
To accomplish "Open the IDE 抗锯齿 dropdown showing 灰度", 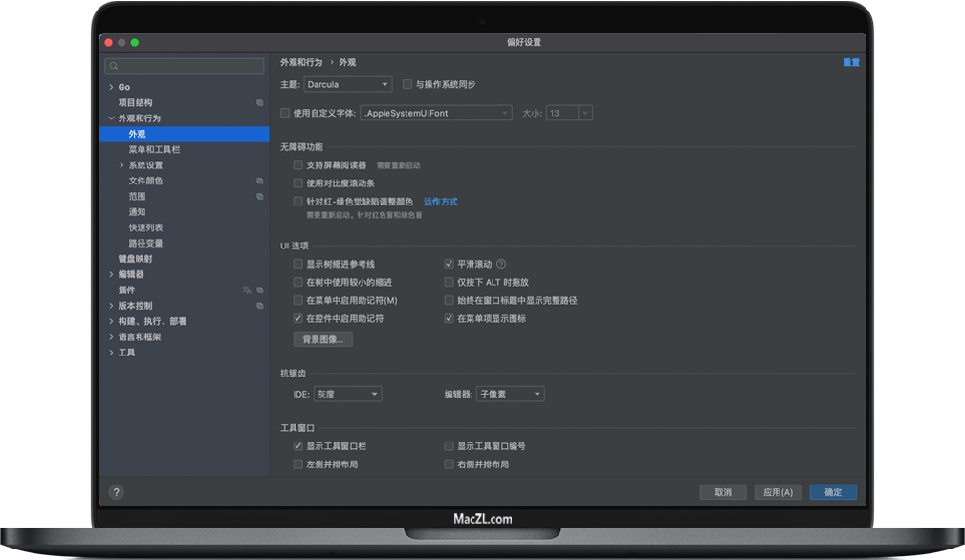I will point(347,394).
